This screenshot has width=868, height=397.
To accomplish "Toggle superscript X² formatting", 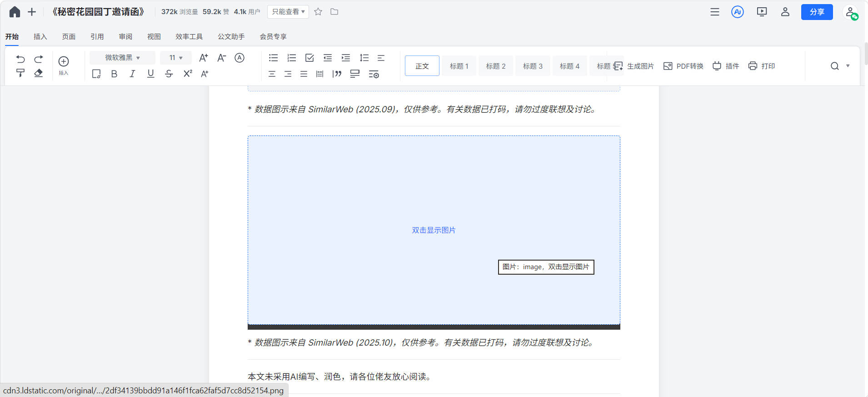I will 188,74.
